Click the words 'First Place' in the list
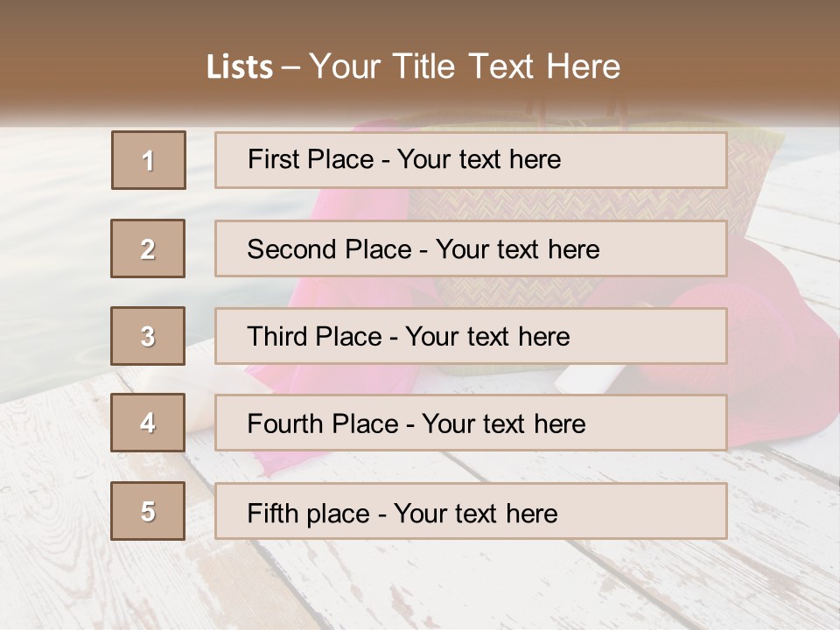The height and width of the screenshot is (630, 840). tap(311, 159)
